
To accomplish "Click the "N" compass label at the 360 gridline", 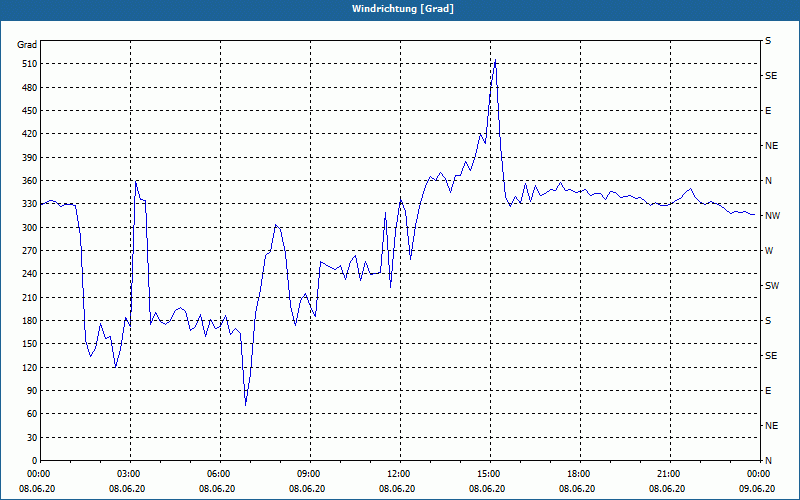I will point(768,181).
